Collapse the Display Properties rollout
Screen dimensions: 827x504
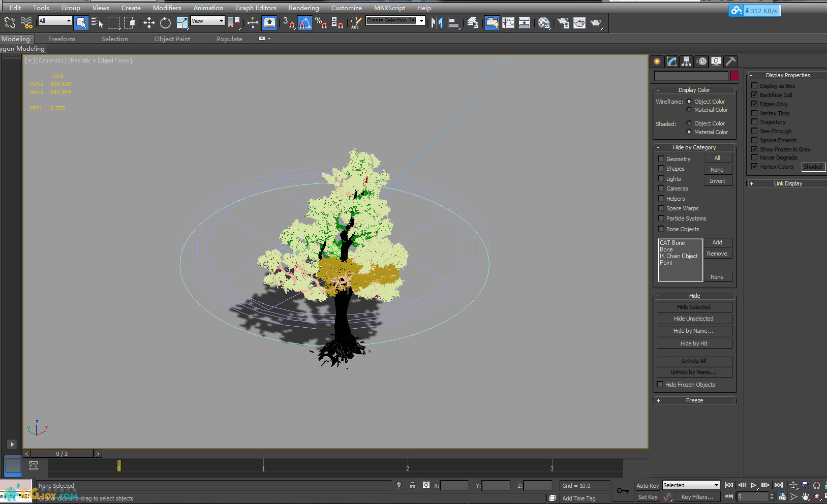pyautogui.click(x=787, y=75)
